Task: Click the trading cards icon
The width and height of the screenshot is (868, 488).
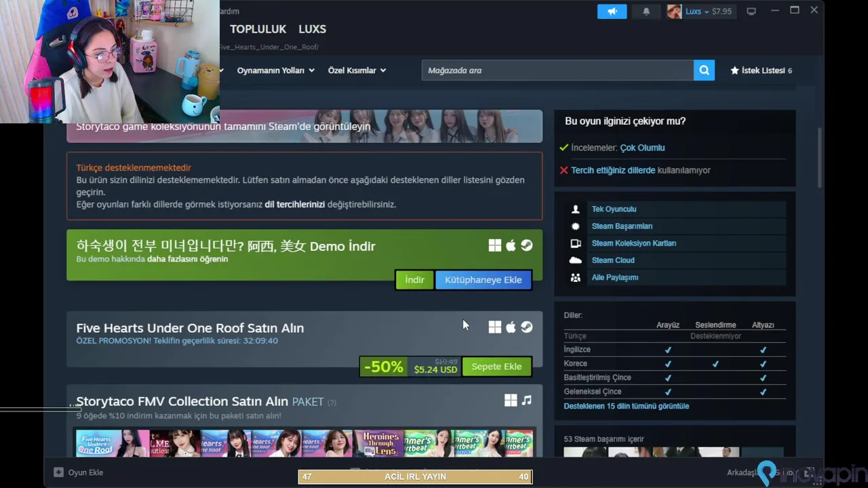Action: tap(576, 243)
